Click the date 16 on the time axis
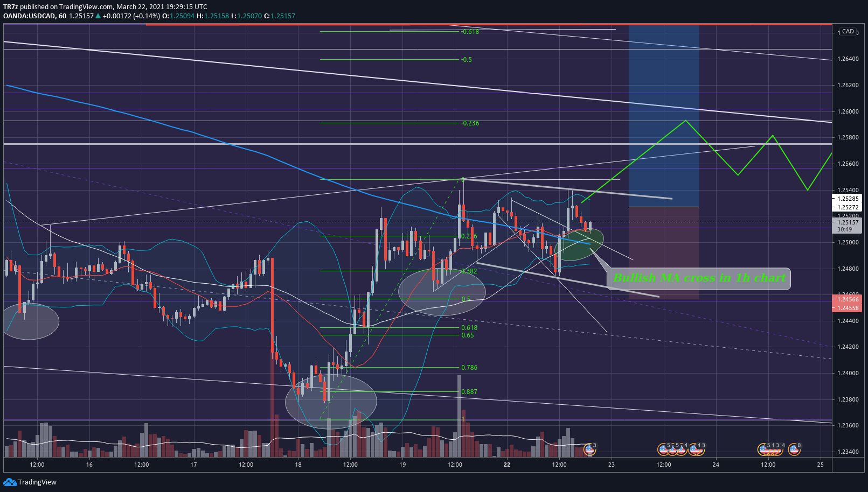 (x=89, y=465)
